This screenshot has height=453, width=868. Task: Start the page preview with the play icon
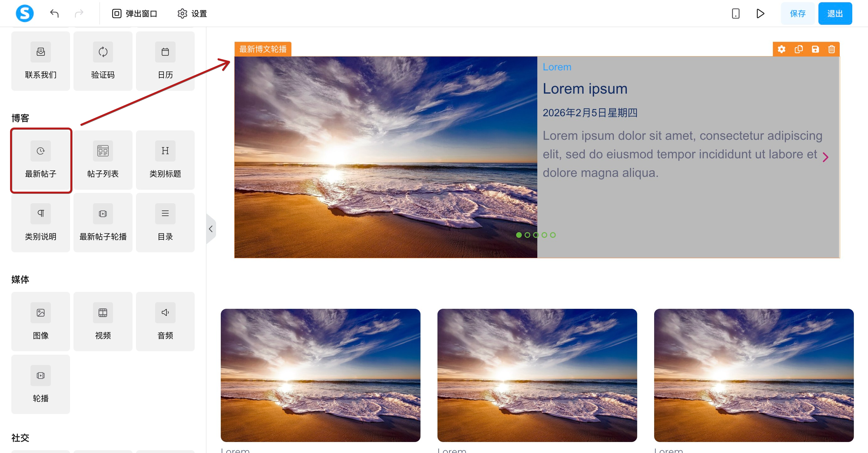760,14
